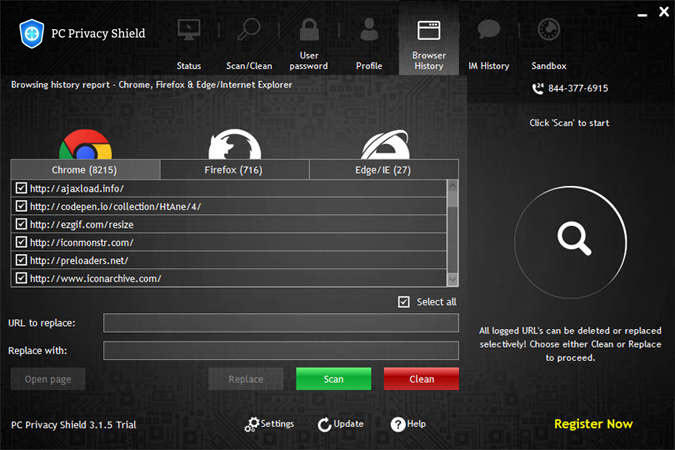This screenshot has width=675, height=450.
Task: Click the Replace with input field
Action: pos(281,350)
